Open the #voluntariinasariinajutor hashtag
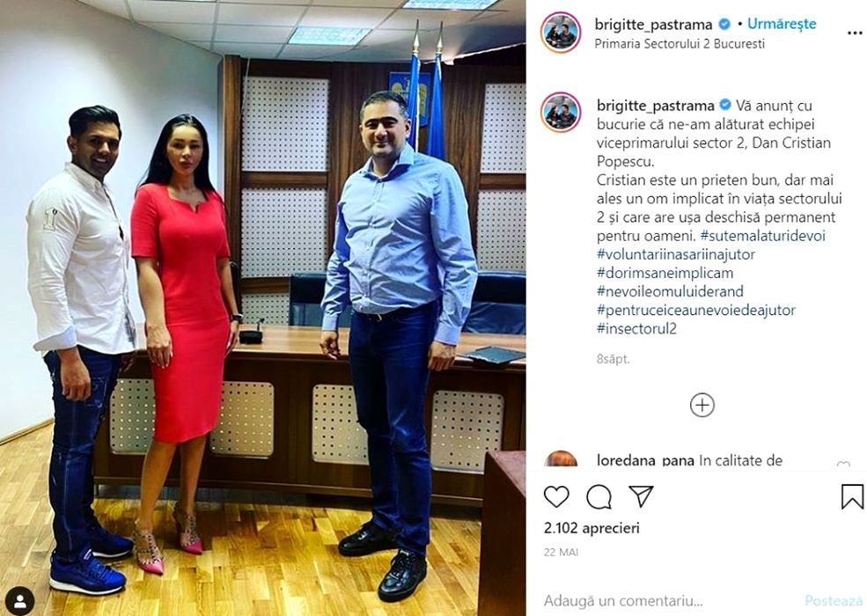867x616 pixels. click(x=676, y=254)
